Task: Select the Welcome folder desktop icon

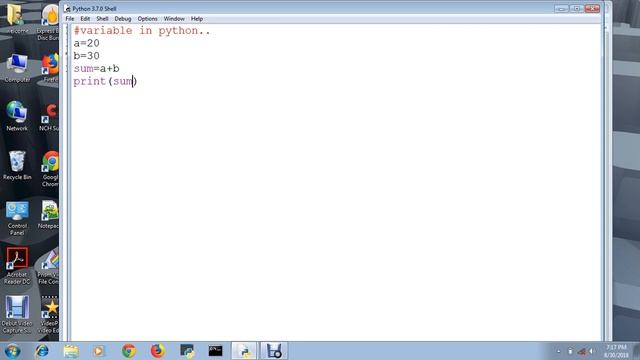Action: point(16,19)
